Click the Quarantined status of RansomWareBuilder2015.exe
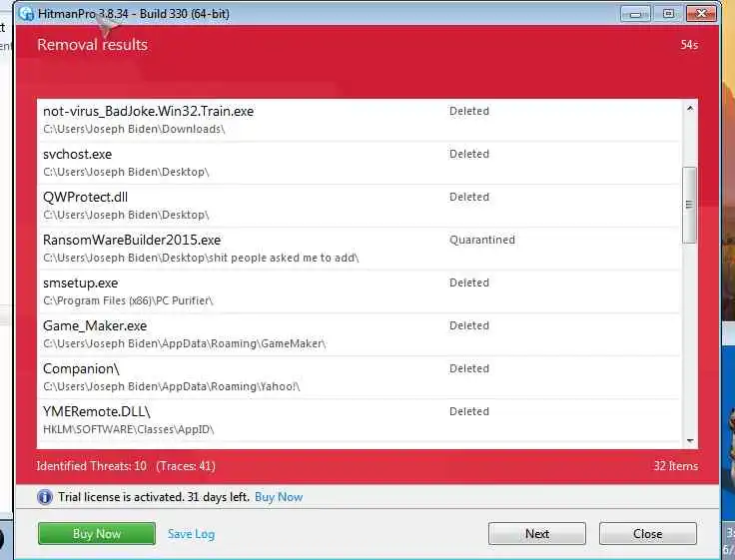Viewport: 735px width, 560px height. (482, 240)
